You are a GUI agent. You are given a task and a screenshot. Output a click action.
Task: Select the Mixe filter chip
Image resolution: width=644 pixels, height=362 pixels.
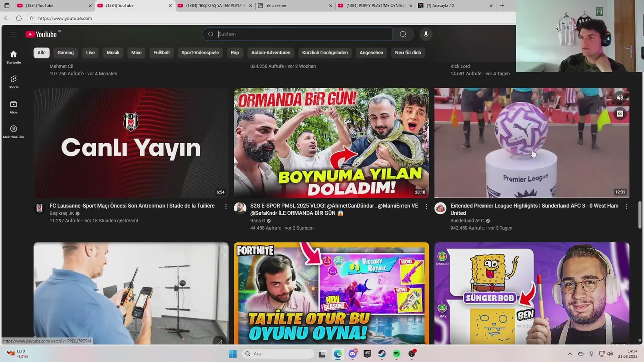(136, 53)
